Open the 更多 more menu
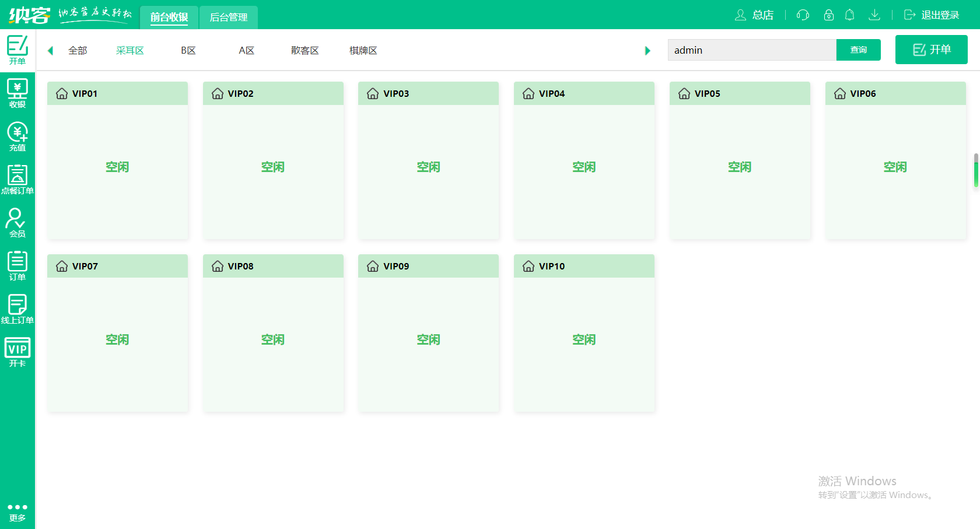The height and width of the screenshot is (529, 980). [x=17, y=512]
